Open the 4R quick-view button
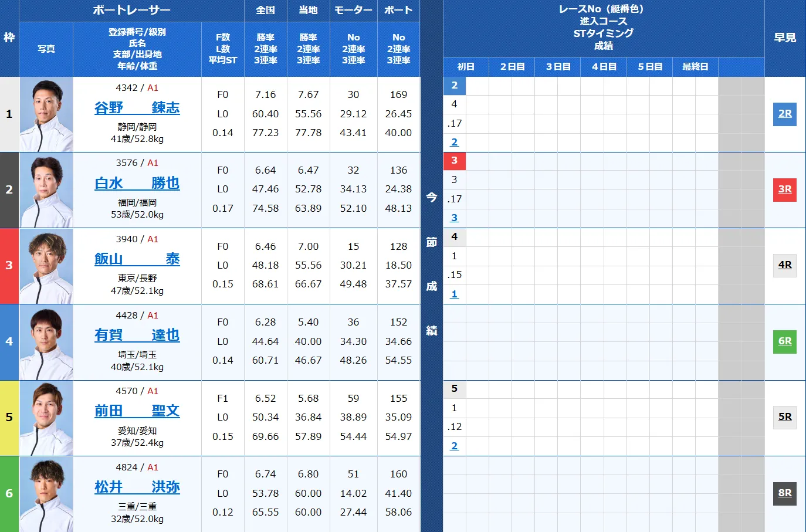Viewport: 806px width, 532px height. [784, 265]
